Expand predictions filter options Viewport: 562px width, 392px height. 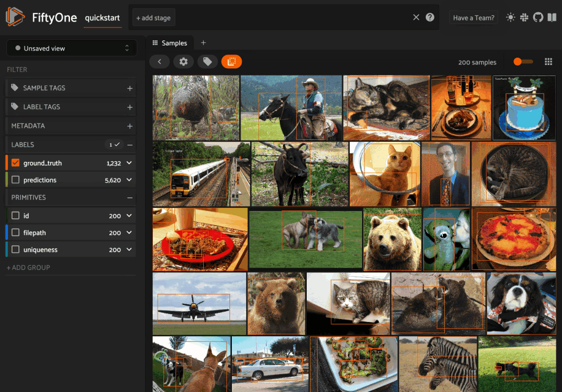[129, 180]
